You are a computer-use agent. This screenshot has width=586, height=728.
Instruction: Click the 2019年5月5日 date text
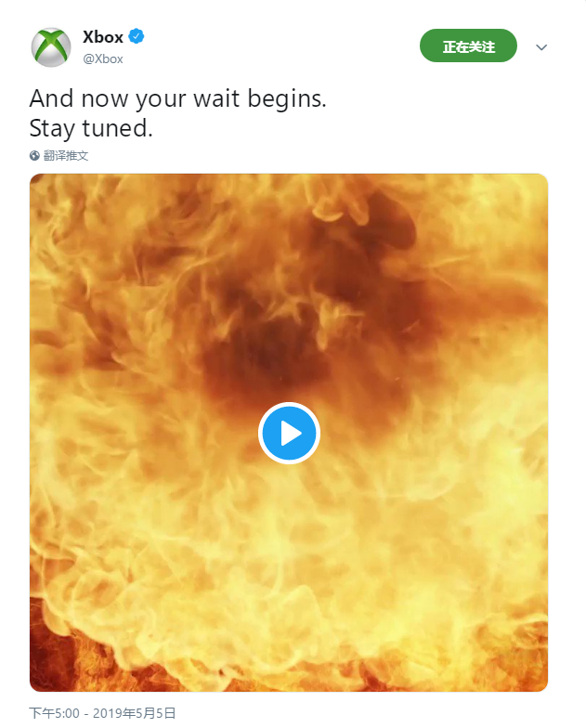coord(134,713)
